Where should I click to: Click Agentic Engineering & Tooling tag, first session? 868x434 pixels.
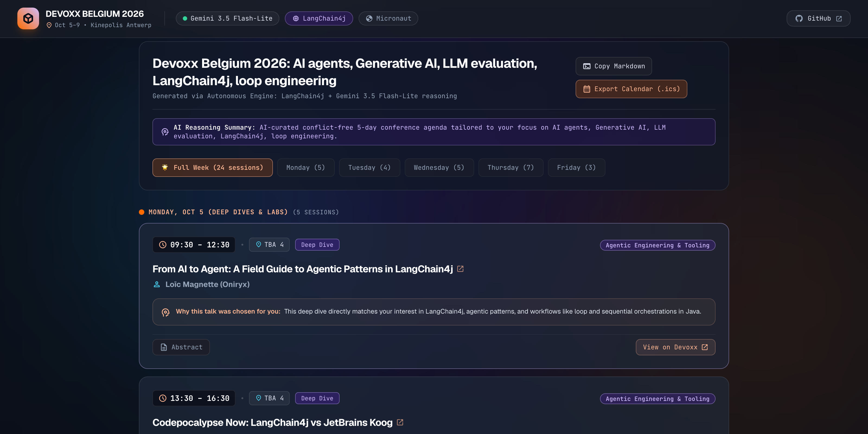(658, 245)
